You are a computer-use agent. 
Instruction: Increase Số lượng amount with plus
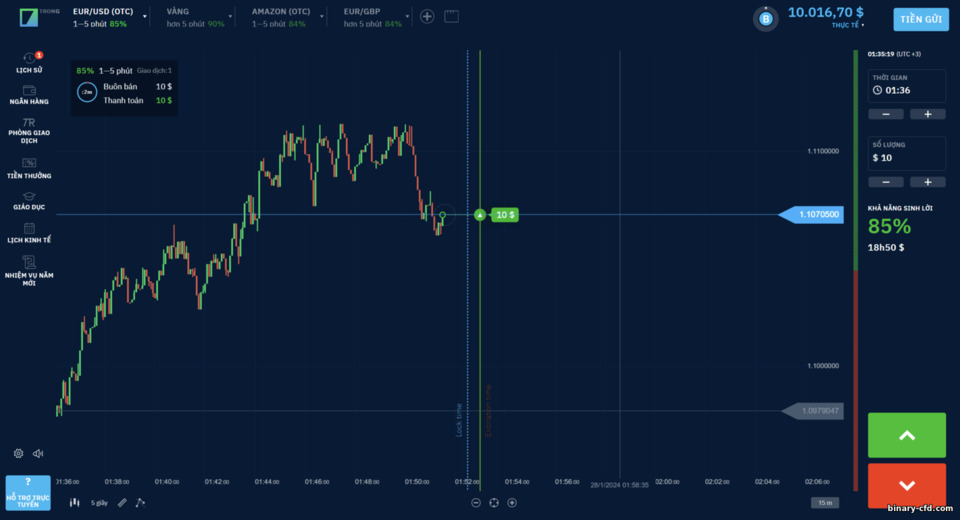click(x=928, y=182)
